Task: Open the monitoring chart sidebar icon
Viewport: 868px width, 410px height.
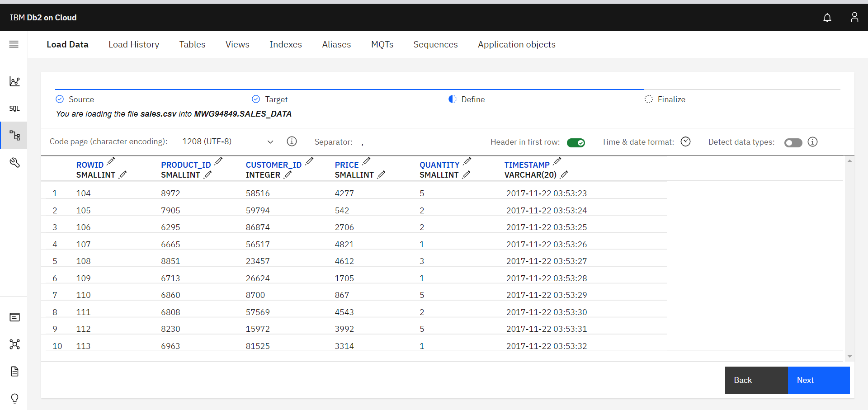Action: (x=14, y=81)
